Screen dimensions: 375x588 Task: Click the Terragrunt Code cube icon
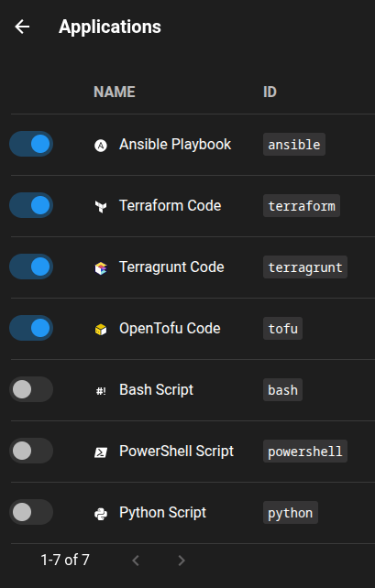[x=101, y=267]
